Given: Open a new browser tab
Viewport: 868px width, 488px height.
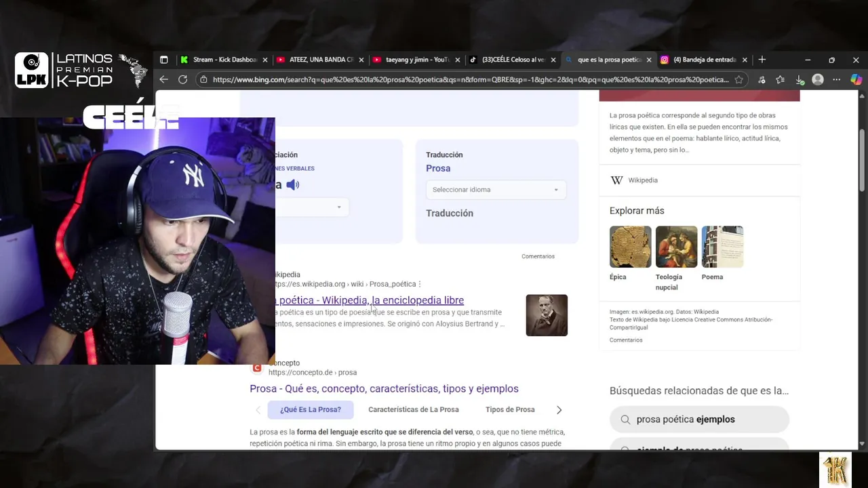Looking at the screenshot, I should click(x=762, y=60).
